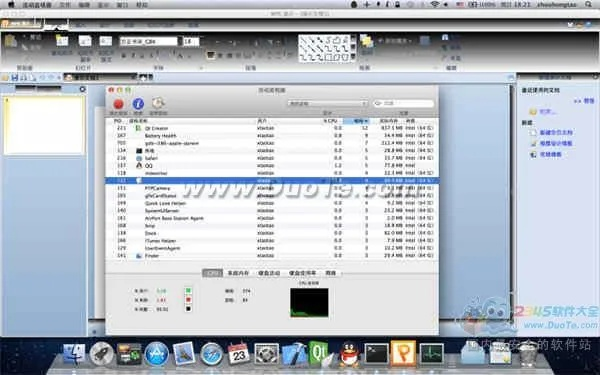Viewport: 600px width, 375px height.
Task: Click the blue Inspect info icon
Action: 138,104
